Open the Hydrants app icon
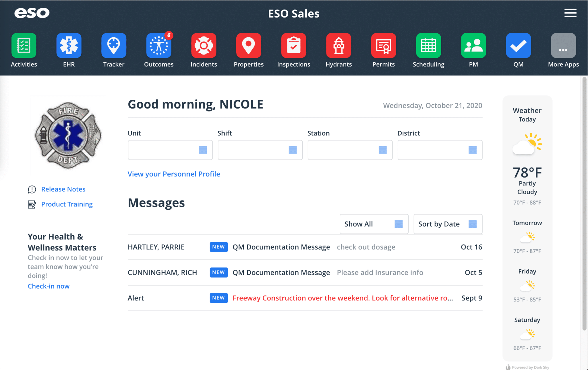 [339, 45]
